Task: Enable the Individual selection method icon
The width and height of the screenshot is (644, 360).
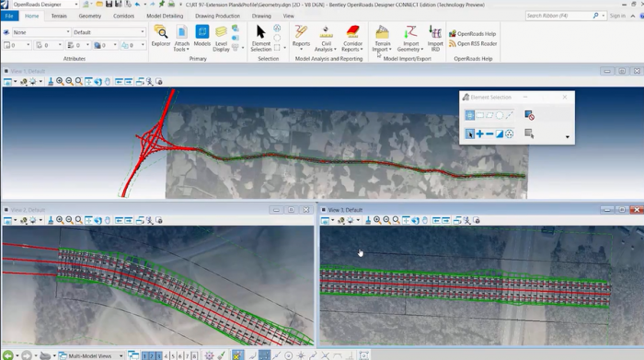Action: pyautogui.click(x=470, y=115)
